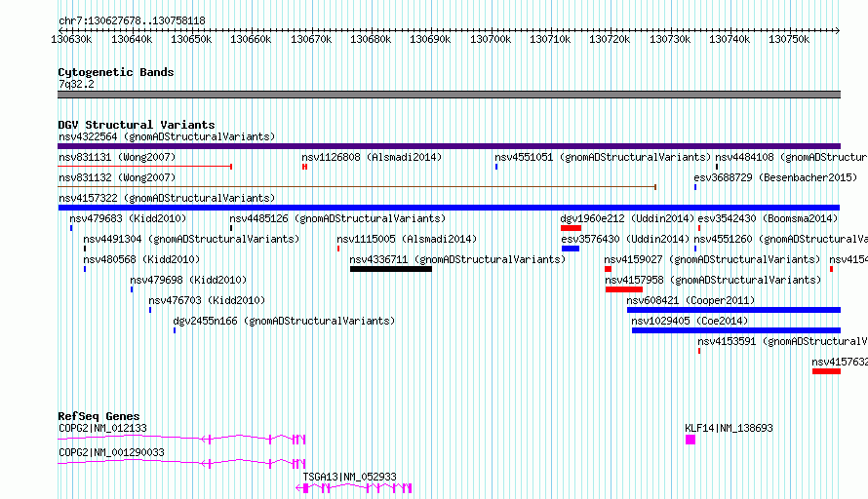Open the COPG2|NM_012133 gene label
The height and width of the screenshot is (499, 868).
[103, 428]
